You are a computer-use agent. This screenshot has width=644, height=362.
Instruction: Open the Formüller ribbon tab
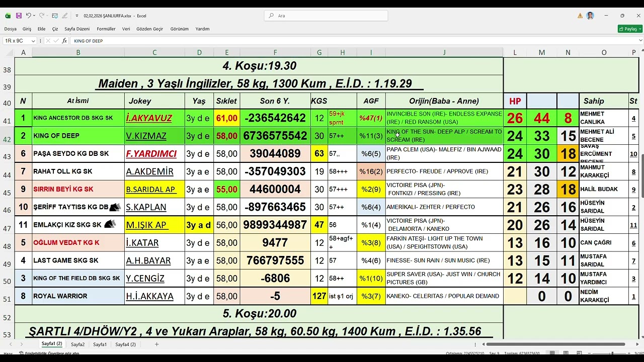[106, 29]
